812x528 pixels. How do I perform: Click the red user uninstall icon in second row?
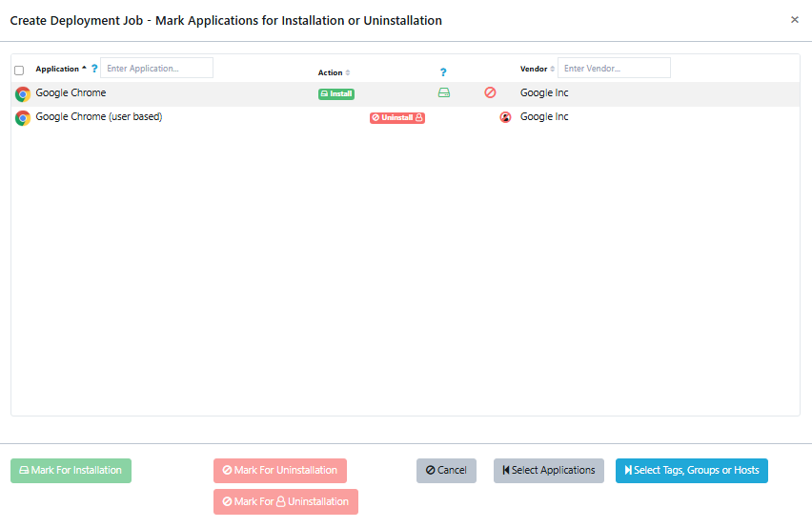pos(505,118)
